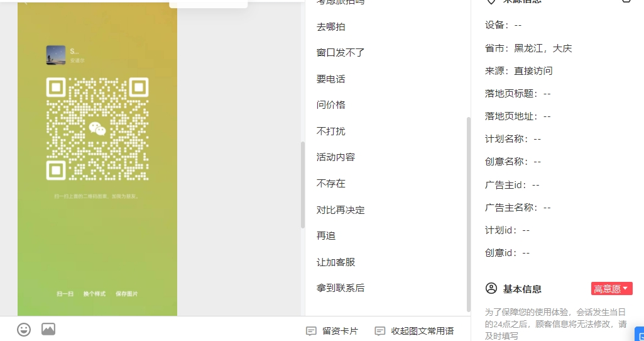Click the 落地页标题 row

[518, 94]
